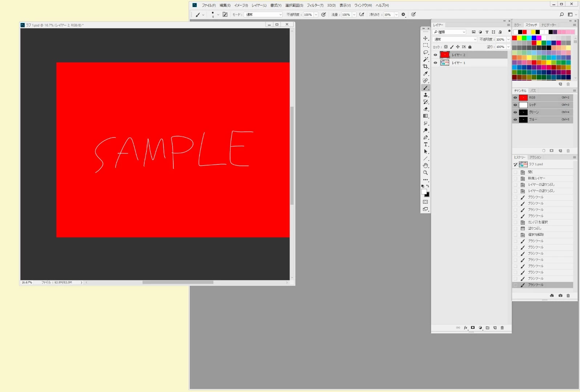580x392 pixels.
Task: Select the 選択を解除 history state
Action: tap(543, 235)
